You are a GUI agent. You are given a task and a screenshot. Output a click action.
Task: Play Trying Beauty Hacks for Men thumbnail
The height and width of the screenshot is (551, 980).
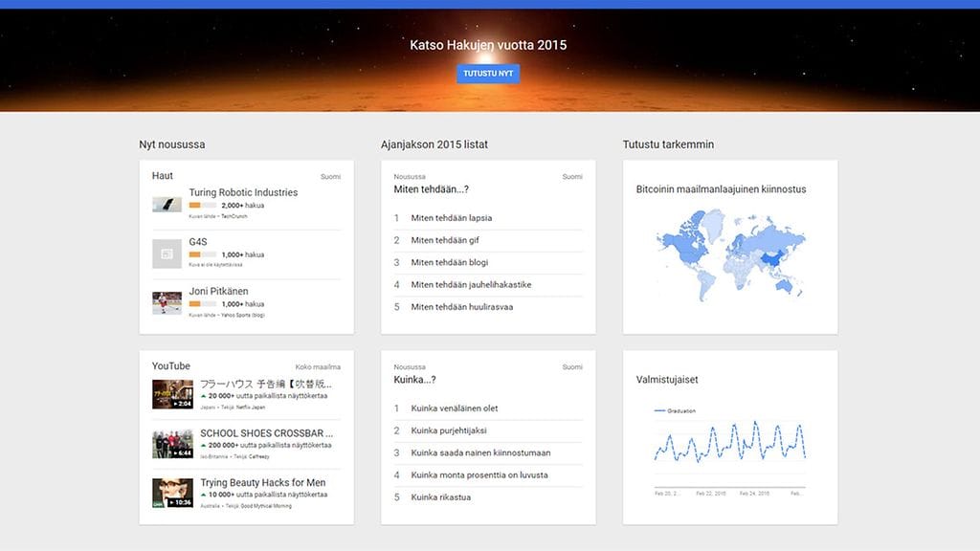[172, 493]
